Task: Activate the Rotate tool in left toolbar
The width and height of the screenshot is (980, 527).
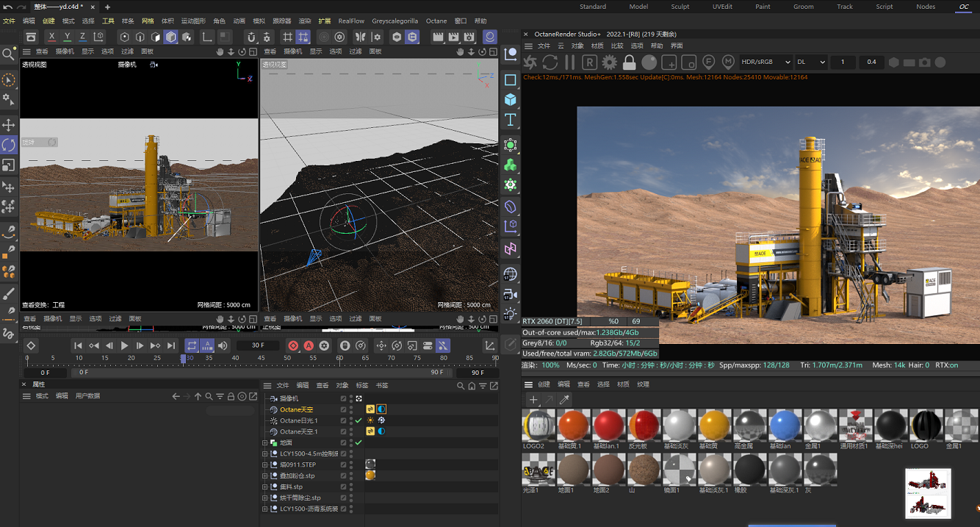Action: click(x=9, y=145)
